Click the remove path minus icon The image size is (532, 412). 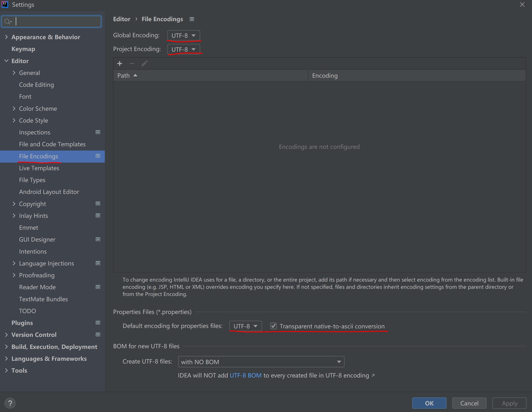tap(132, 64)
